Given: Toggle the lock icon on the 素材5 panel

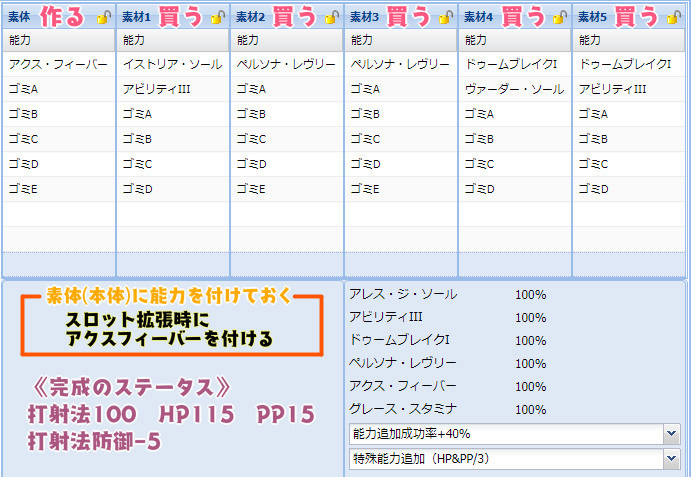Looking at the screenshot, I should click(674, 18).
